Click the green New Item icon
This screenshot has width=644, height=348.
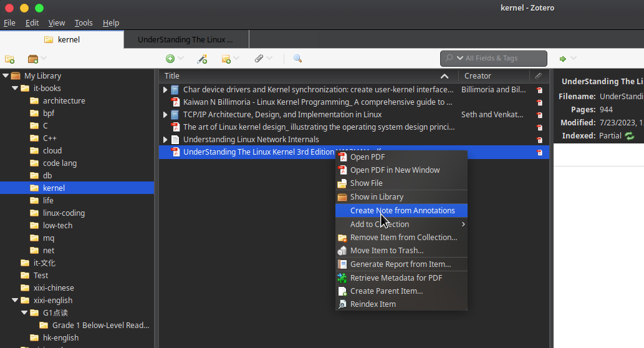pos(170,59)
